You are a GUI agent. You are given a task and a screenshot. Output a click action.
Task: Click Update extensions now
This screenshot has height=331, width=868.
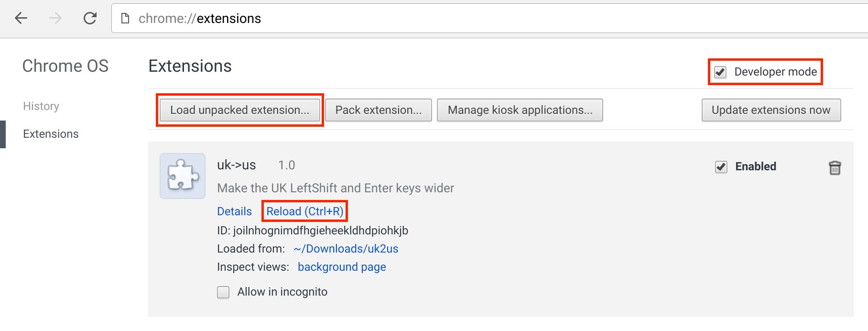(x=770, y=110)
